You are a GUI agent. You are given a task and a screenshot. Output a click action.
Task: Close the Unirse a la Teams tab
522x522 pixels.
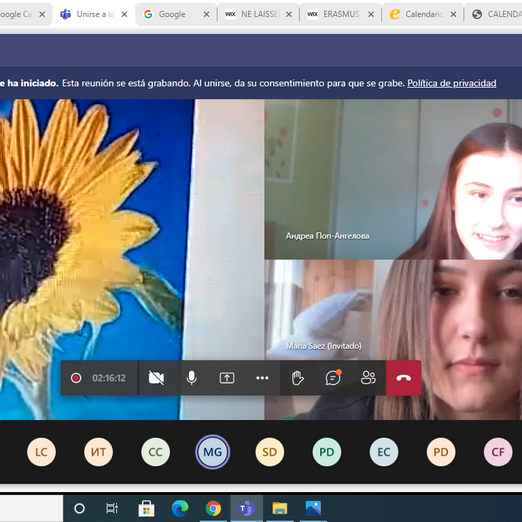124,14
